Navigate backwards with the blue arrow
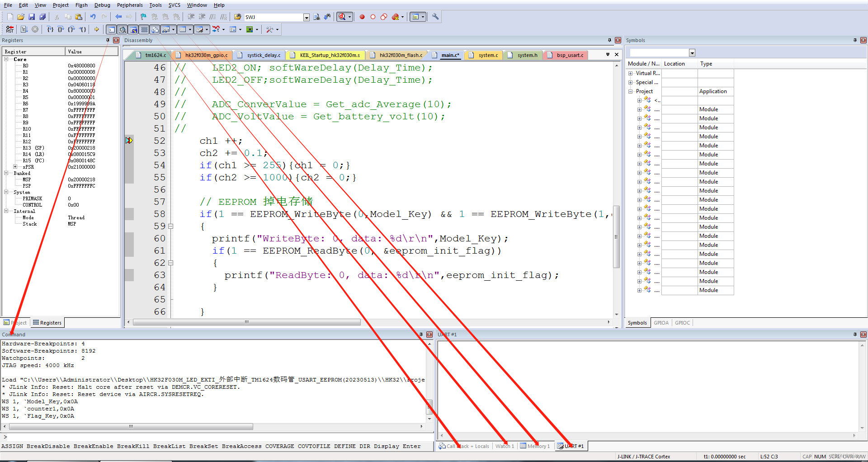 pos(118,17)
